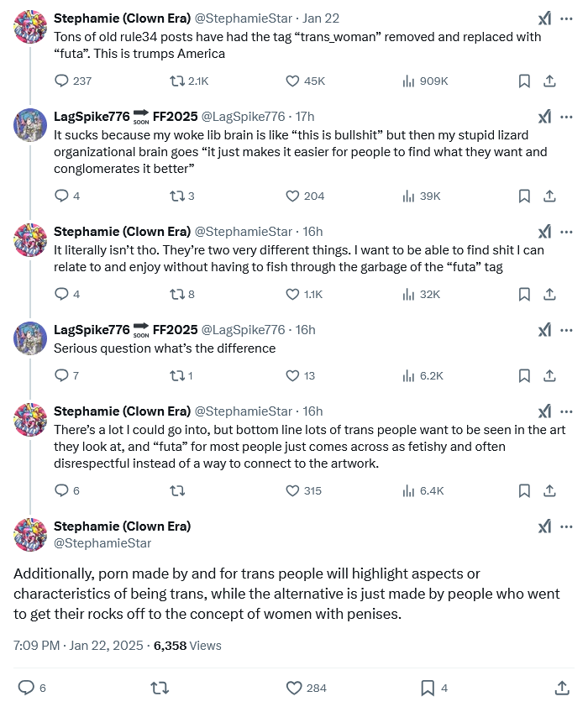The width and height of the screenshot is (588, 707).
Task: Share the main tweet at the bottom
Action: coord(562,688)
